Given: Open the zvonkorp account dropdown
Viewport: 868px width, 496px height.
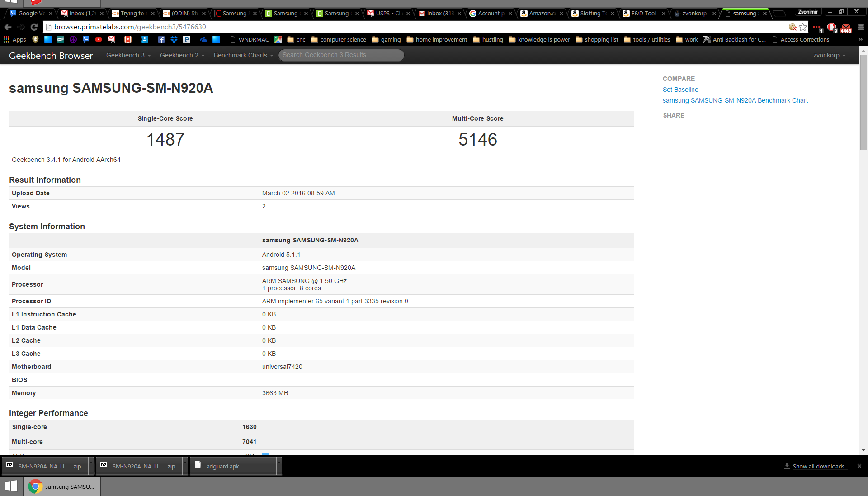Looking at the screenshot, I should click(829, 55).
